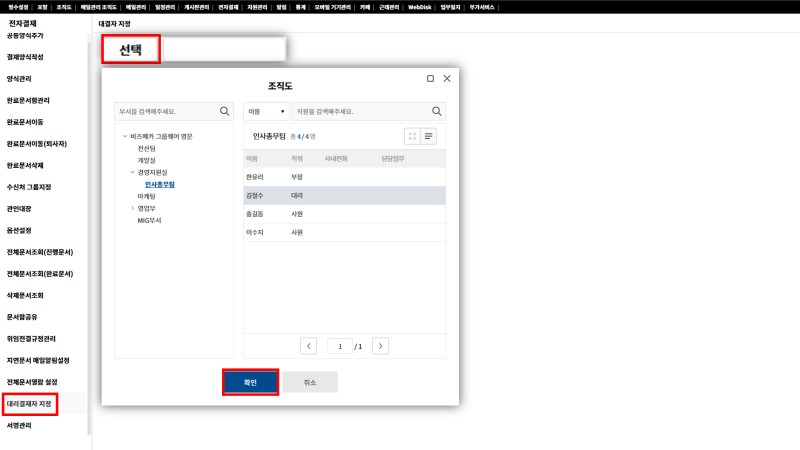Open WebDisk from the top menu
The height and width of the screenshot is (450, 800).
[419, 6]
